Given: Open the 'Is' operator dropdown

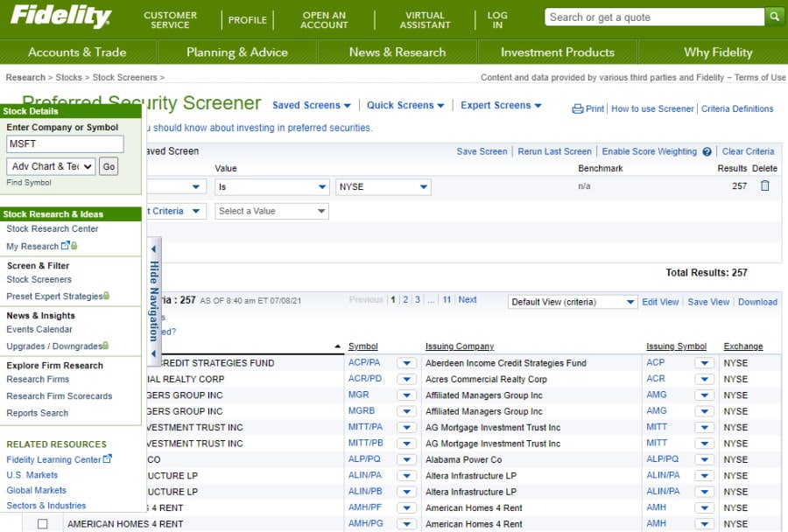Looking at the screenshot, I should 272,187.
